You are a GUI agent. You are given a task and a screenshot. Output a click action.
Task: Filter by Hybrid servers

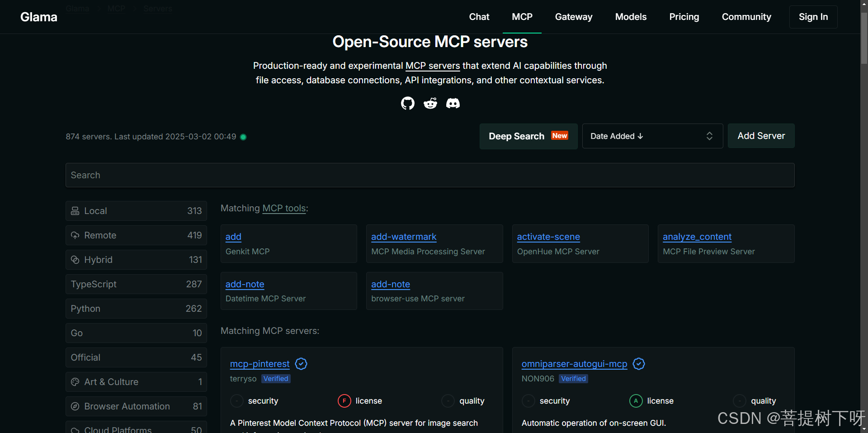tap(136, 260)
